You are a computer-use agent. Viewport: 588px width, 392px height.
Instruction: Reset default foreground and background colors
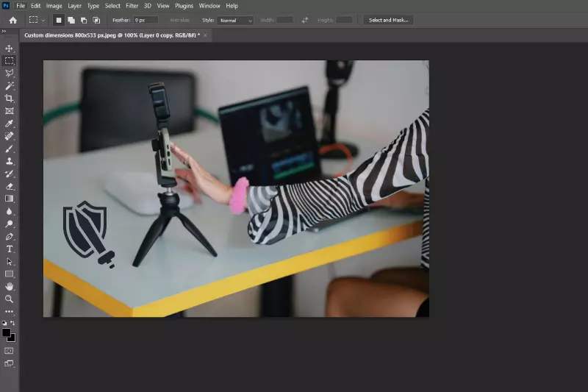[4, 323]
